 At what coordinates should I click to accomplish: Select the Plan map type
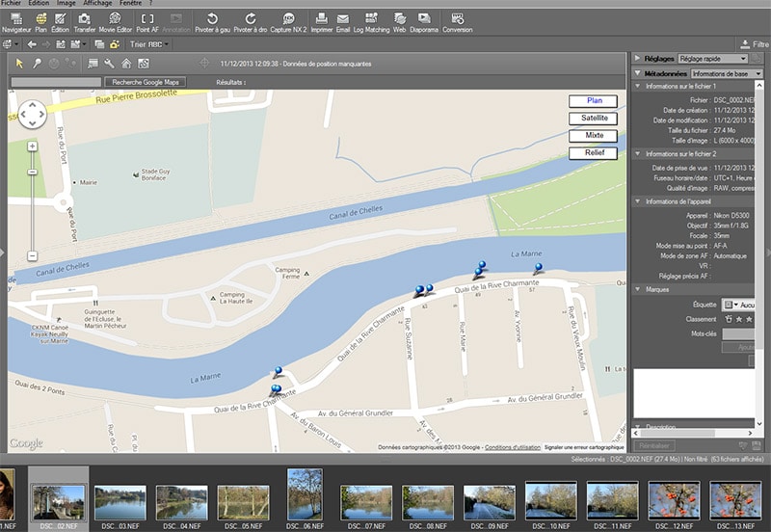pyautogui.click(x=593, y=101)
